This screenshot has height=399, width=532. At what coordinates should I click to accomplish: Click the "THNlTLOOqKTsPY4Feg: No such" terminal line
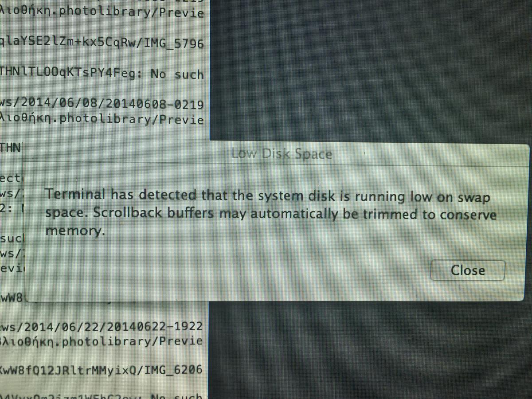102,74
